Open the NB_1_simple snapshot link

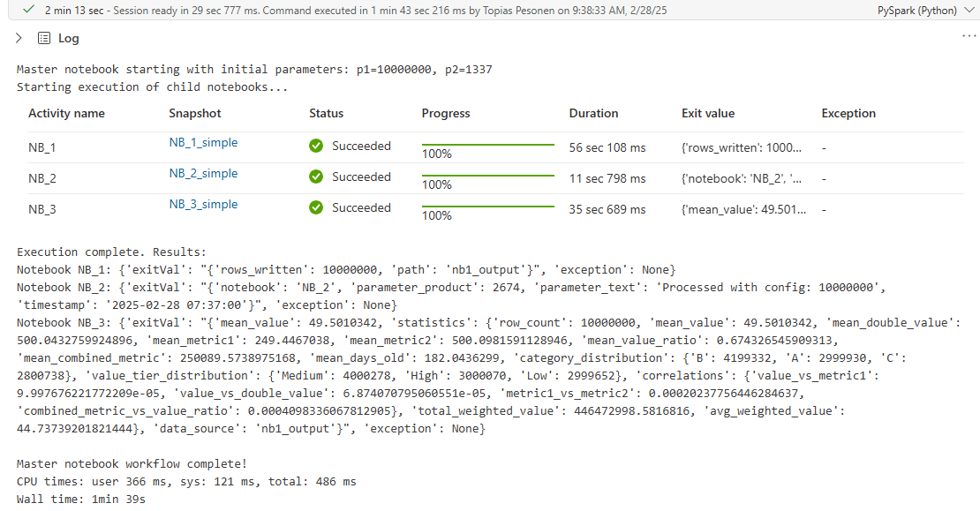[203, 143]
